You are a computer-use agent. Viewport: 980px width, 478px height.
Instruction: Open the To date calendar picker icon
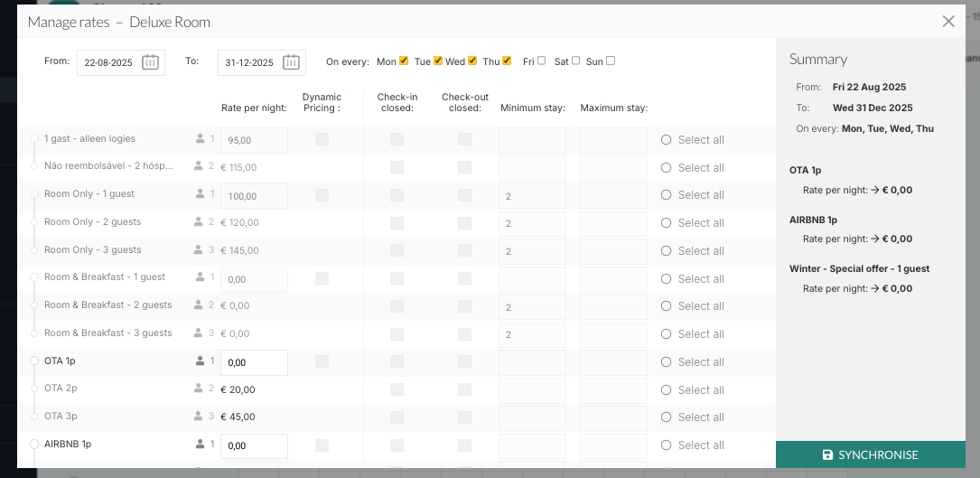[291, 62]
